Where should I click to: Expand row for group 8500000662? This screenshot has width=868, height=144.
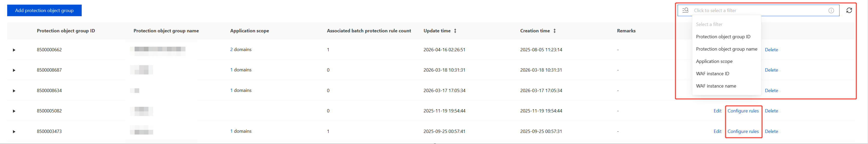[x=14, y=50]
